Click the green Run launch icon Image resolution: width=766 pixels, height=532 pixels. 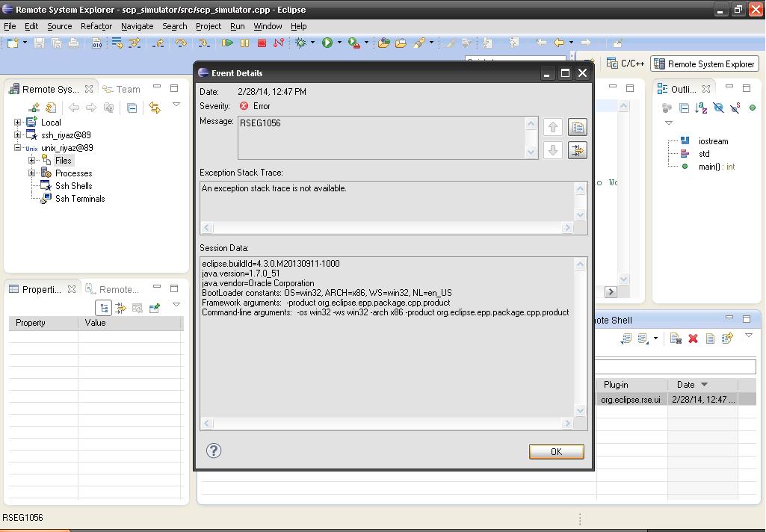(x=327, y=43)
